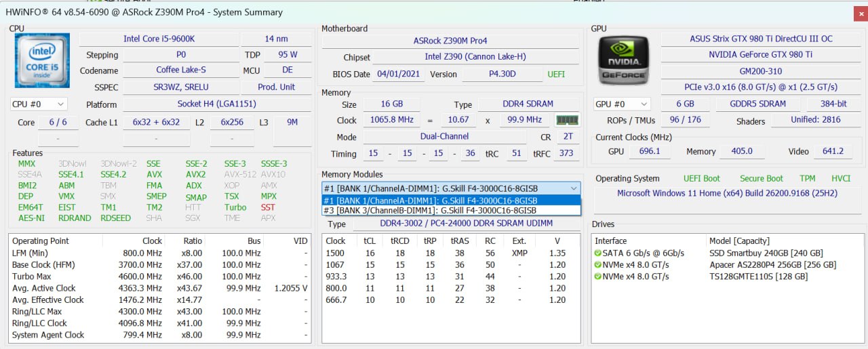Click the MCU value DE
This screenshot has height=349, width=868.
click(x=288, y=70)
